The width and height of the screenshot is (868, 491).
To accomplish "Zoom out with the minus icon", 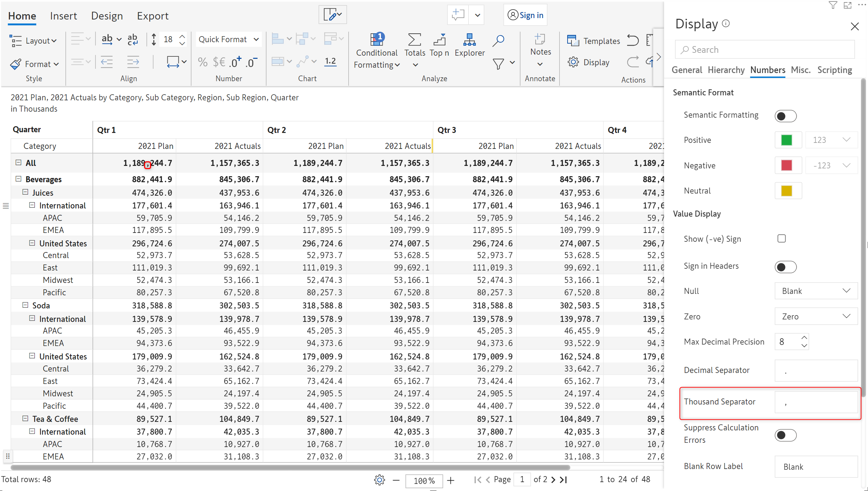I will tap(396, 480).
